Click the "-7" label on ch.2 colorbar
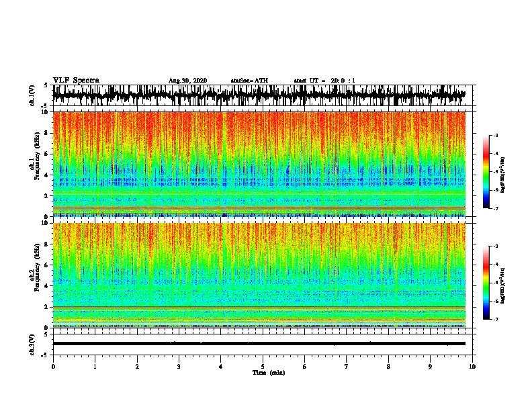532x411 pixels. pos(496,320)
